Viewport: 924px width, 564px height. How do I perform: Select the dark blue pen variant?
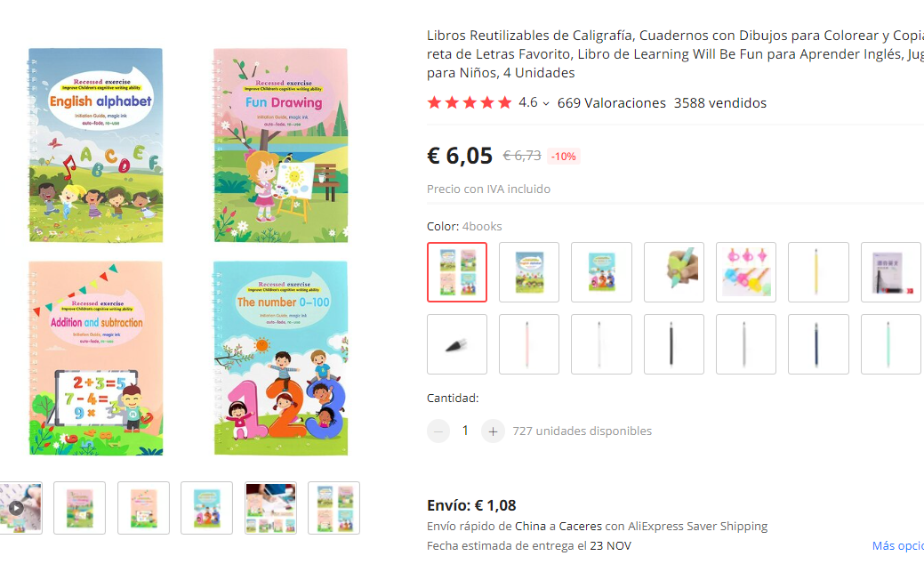[818, 344]
